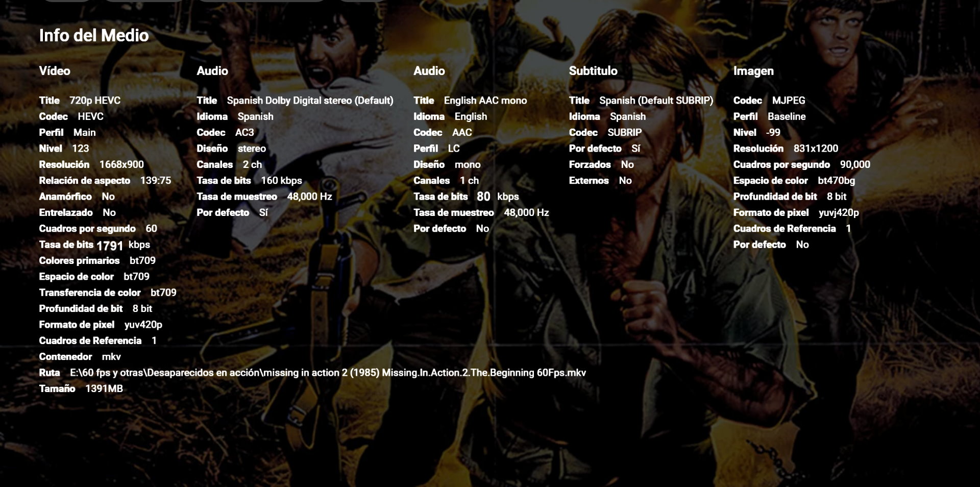The image size is (980, 487).
Task: Click the video resolution value '1668x900'
Action: pos(121,164)
